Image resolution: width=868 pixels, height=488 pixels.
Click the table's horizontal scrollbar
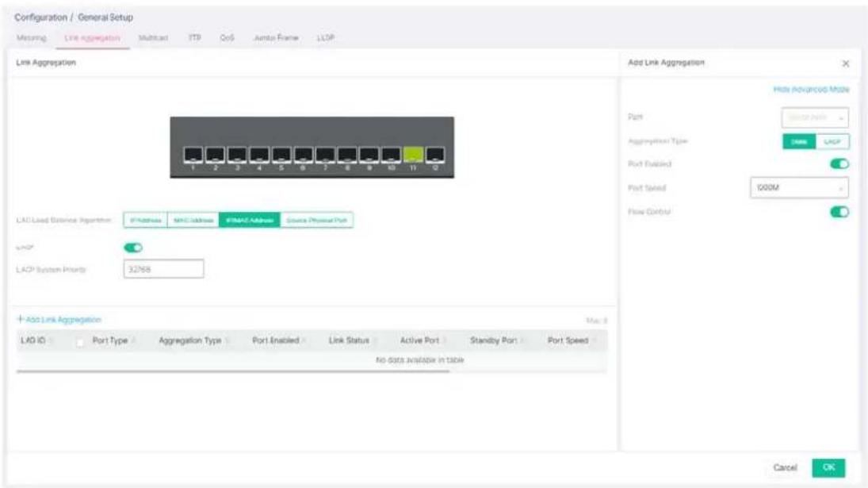click(232, 371)
